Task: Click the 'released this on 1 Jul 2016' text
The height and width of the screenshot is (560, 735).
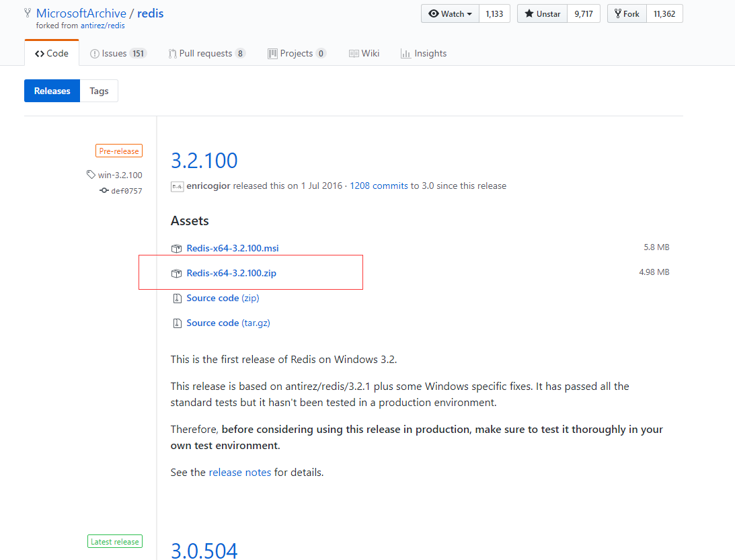Action: pos(288,186)
